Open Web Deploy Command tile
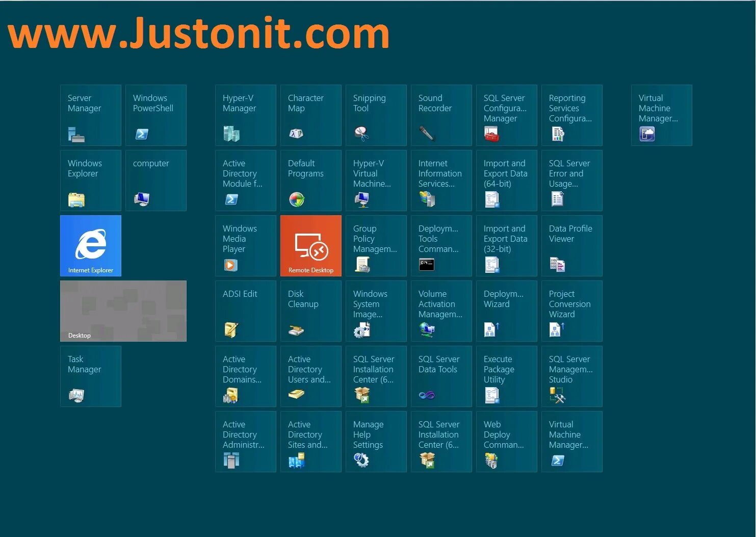Image resolution: width=756 pixels, height=537 pixels. pyautogui.click(x=507, y=442)
